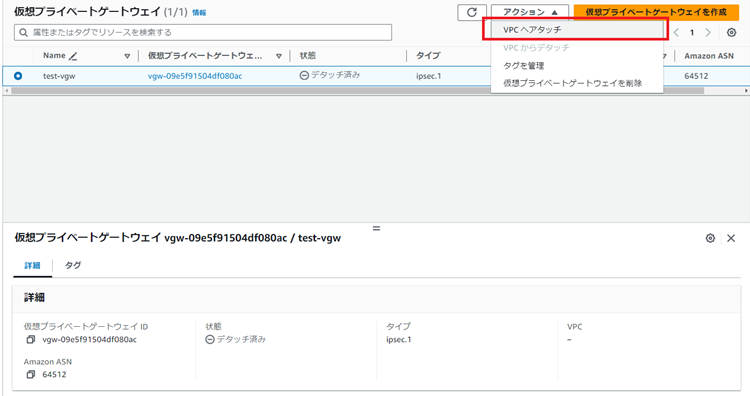This screenshot has width=750, height=396.
Task: Refresh the virtual private gateway list
Action: pos(472,12)
